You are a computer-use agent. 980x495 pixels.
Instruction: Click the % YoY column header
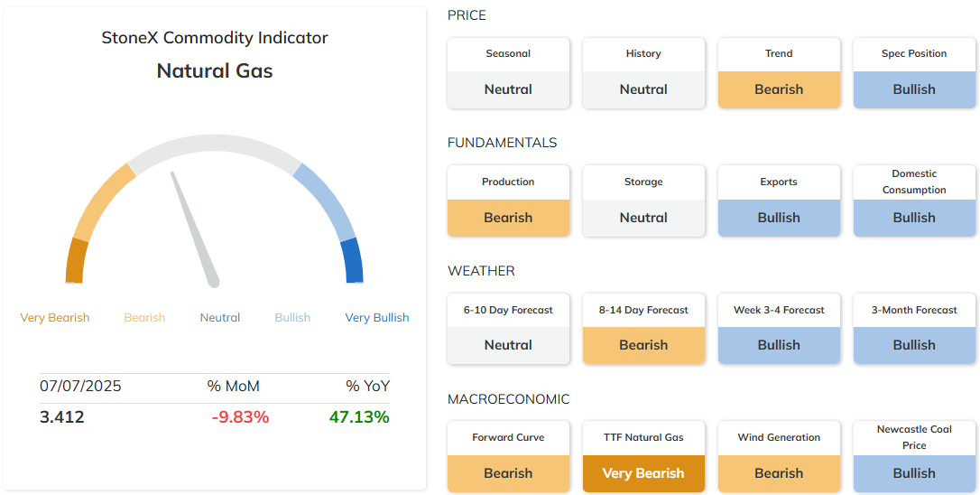pos(367,386)
